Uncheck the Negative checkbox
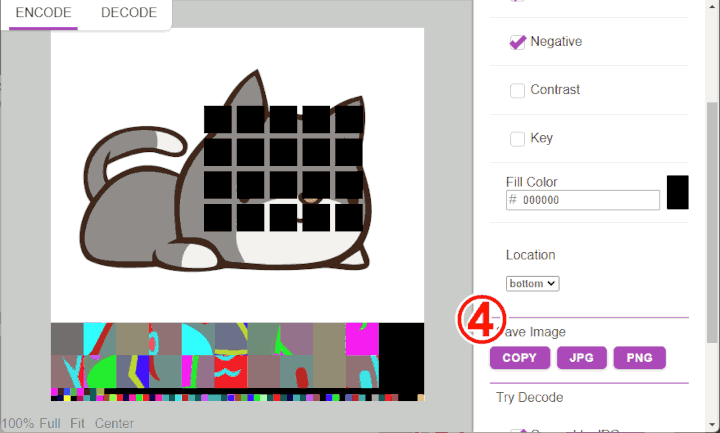Screen dimensions: 720x433 [518, 42]
